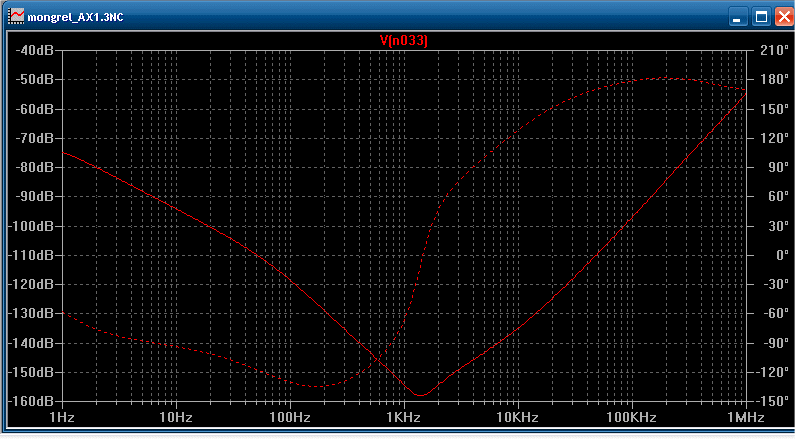Click the -150dB magnitude axis label
The height and width of the screenshot is (439, 795).
click(x=31, y=372)
